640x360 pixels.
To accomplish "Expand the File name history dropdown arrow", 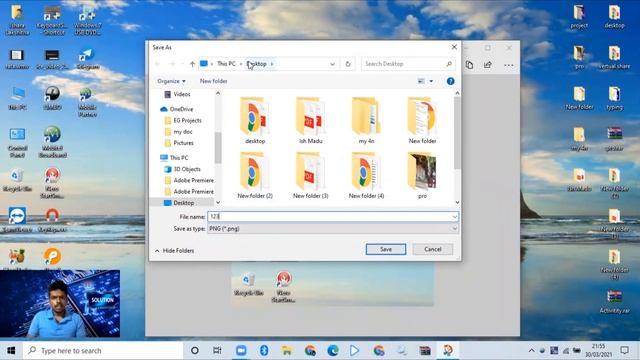I will (454, 217).
